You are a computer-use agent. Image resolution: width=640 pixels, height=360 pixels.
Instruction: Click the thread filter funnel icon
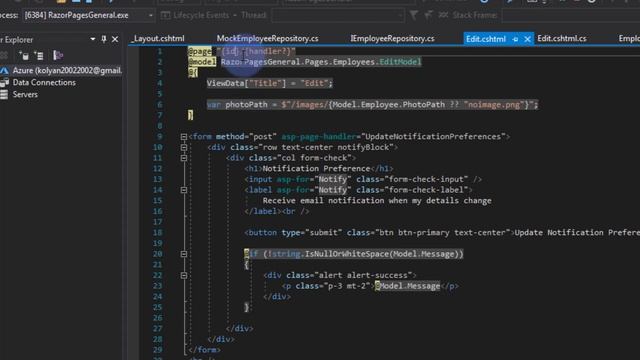414,16
